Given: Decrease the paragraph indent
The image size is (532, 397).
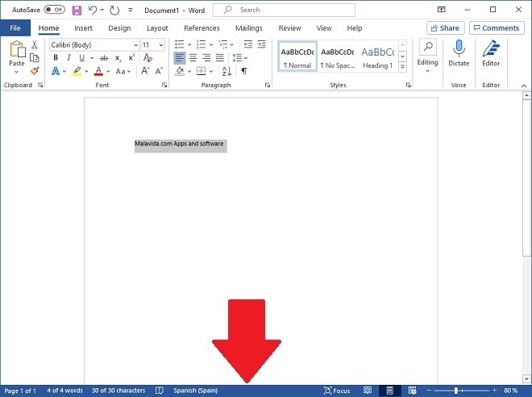Looking at the screenshot, I should point(248,44).
